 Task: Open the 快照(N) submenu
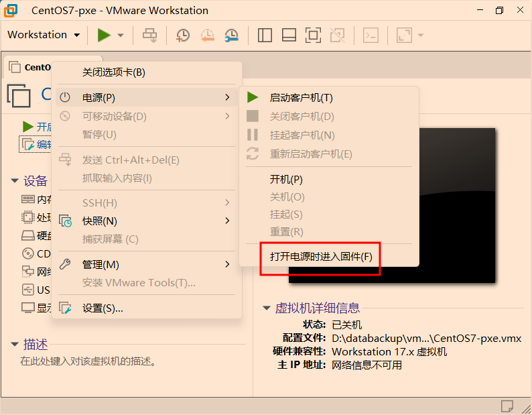tap(147, 221)
